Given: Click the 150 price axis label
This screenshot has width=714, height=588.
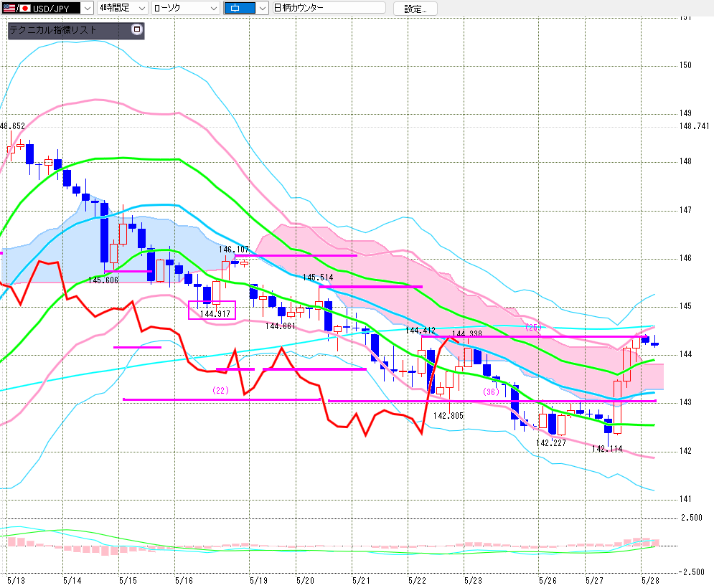Looking at the screenshot, I should [x=685, y=65].
